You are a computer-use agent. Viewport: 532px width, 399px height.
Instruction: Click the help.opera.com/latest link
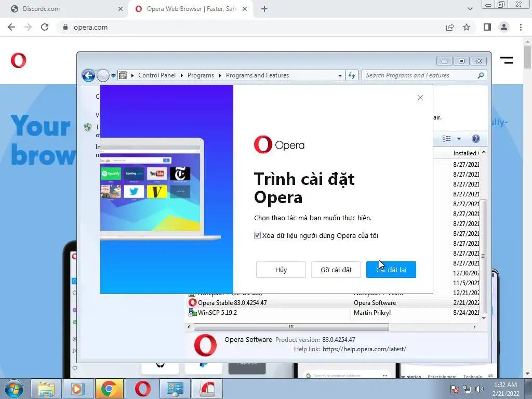(x=364, y=349)
